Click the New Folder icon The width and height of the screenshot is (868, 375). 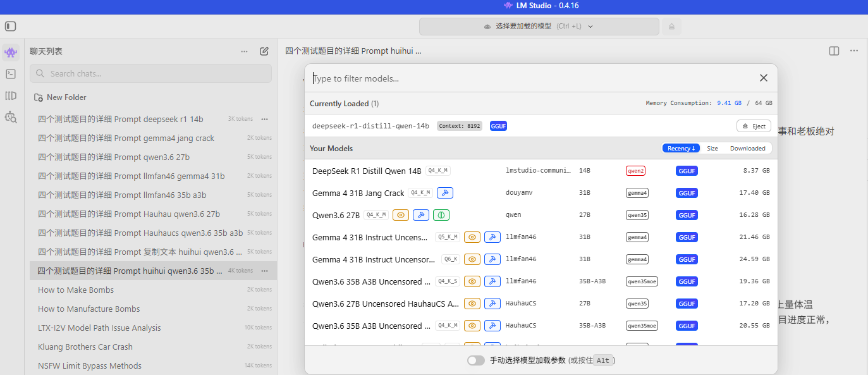point(39,97)
